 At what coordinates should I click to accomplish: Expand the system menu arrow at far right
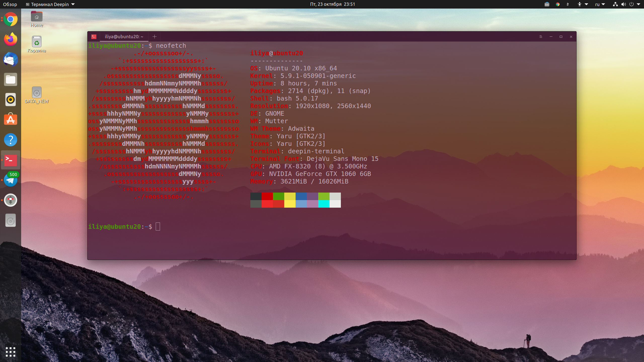(x=638, y=4)
